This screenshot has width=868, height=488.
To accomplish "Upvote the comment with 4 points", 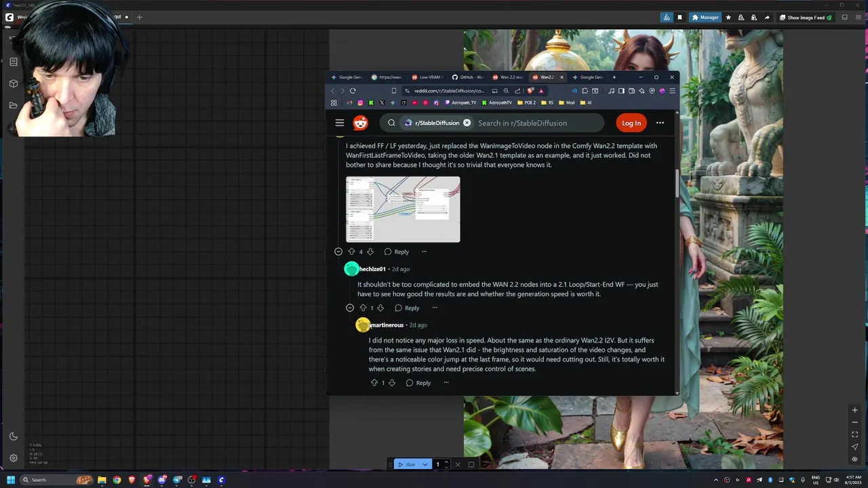I will [351, 251].
